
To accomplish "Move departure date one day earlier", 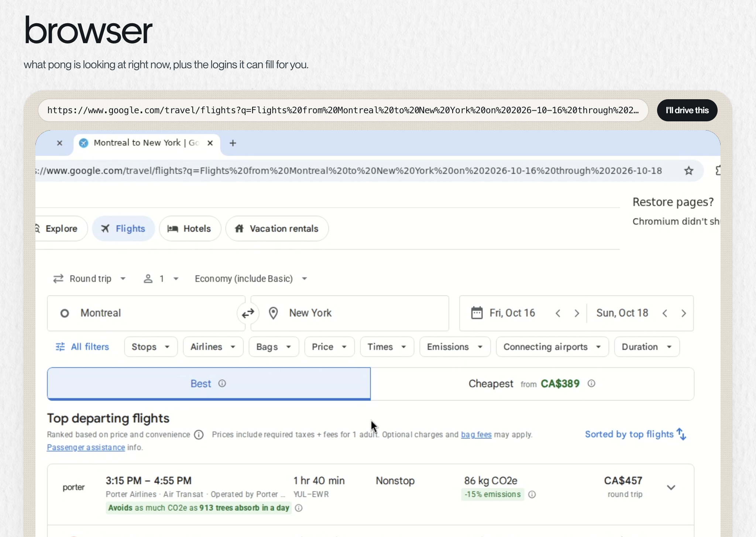I will pos(558,313).
